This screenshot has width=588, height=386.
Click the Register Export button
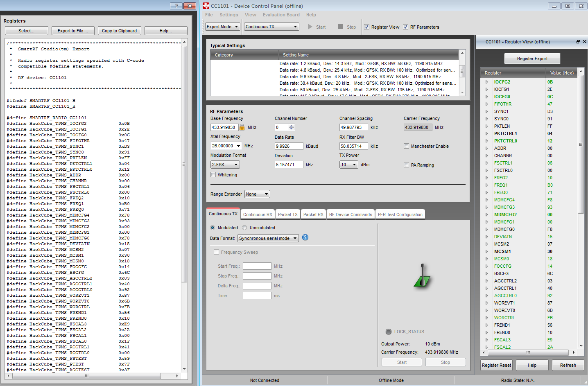click(x=532, y=59)
